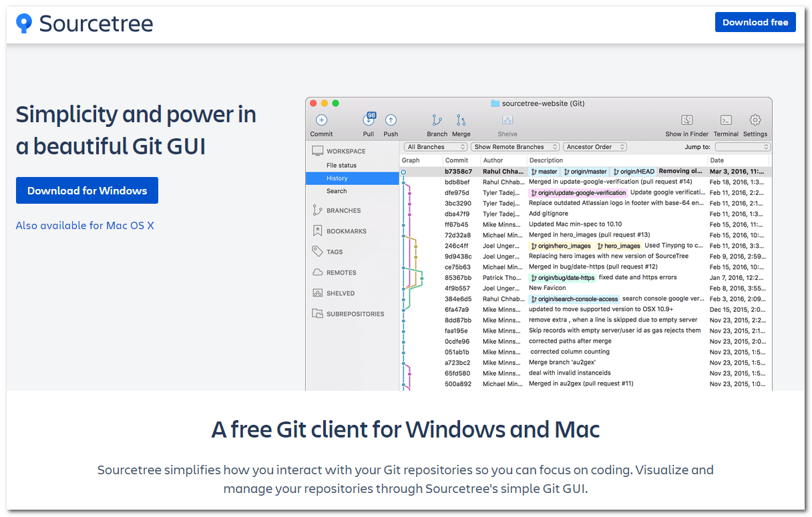Click the Sourcetree wordmark
The height and width of the screenshot is (517, 812).
pos(96,24)
